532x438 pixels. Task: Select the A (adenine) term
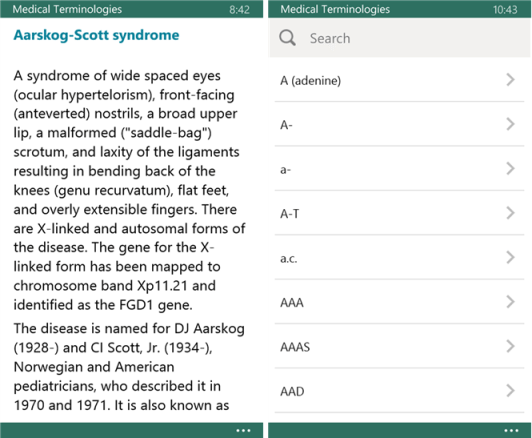[399, 80]
